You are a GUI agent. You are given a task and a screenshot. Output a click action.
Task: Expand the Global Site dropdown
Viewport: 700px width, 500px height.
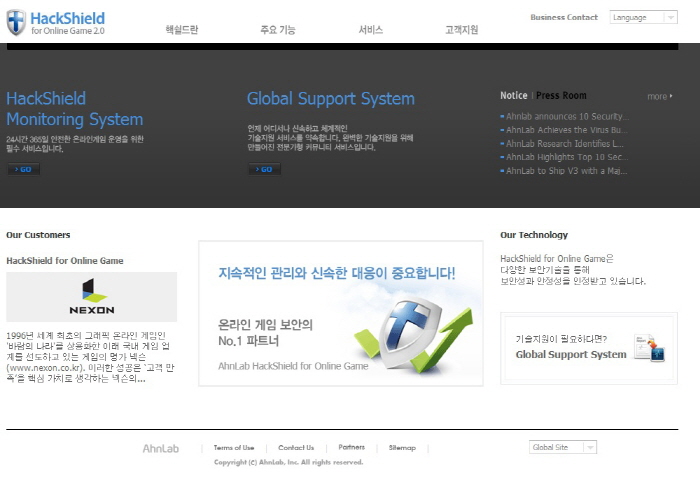click(x=562, y=447)
